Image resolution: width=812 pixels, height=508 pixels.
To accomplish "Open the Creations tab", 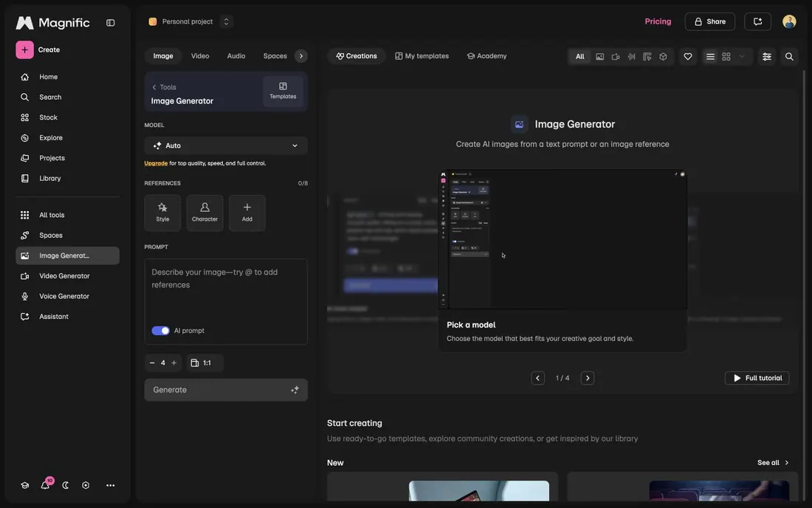I will point(357,56).
